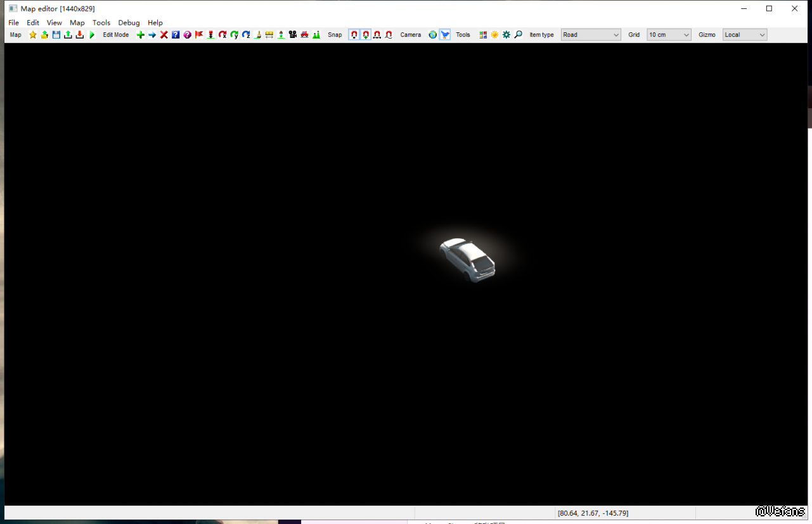Open the magnifying glass search tool
812x524 pixels.
[x=519, y=35]
